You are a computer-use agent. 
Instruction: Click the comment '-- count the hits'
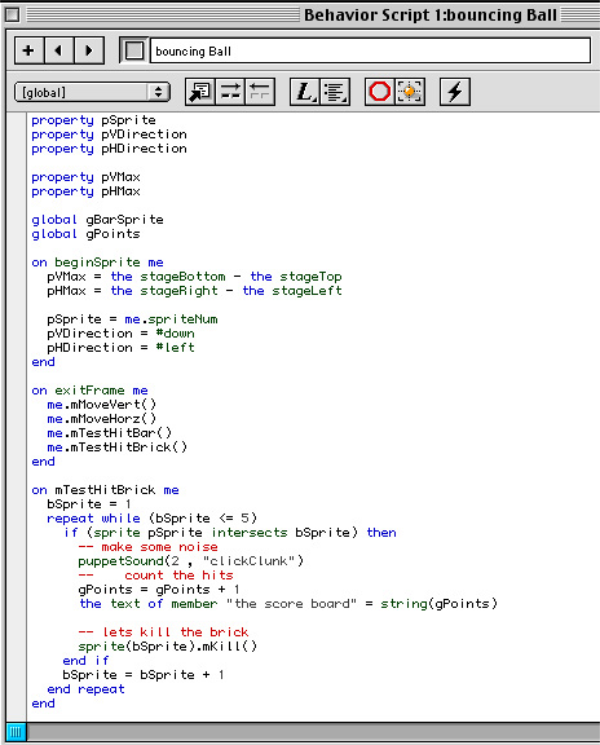click(156, 575)
